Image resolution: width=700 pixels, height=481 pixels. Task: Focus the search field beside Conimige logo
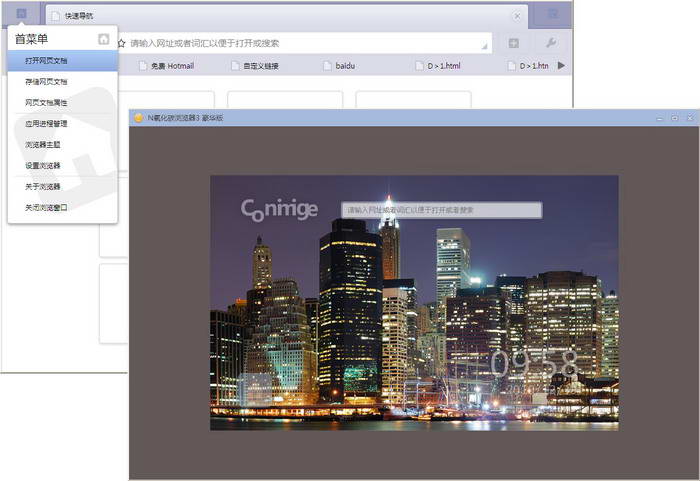pos(442,210)
